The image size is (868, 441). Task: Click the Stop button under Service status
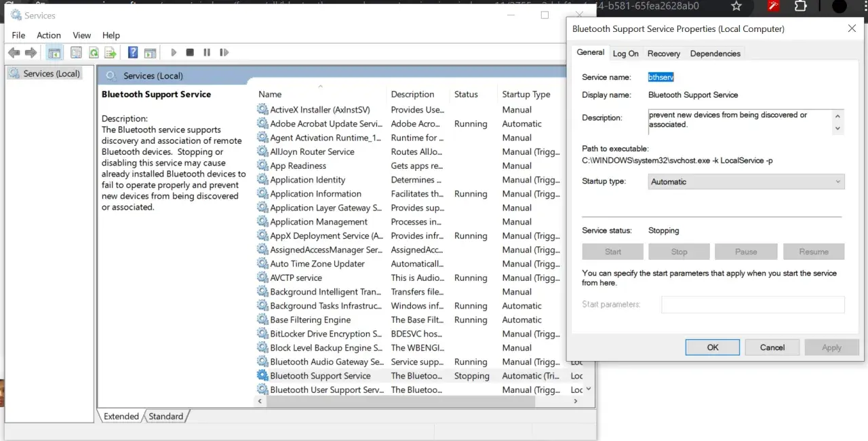coord(679,252)
